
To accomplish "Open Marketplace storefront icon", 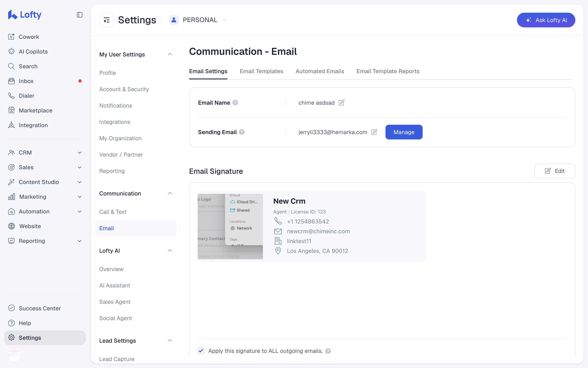I will pyautogui.click(x=11, y=110).
